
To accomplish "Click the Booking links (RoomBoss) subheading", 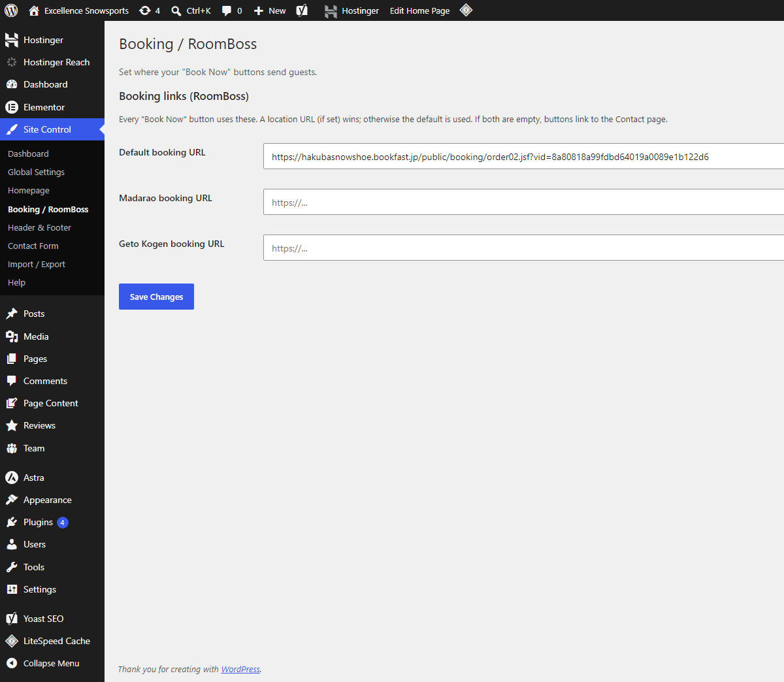I will [184, 96].
